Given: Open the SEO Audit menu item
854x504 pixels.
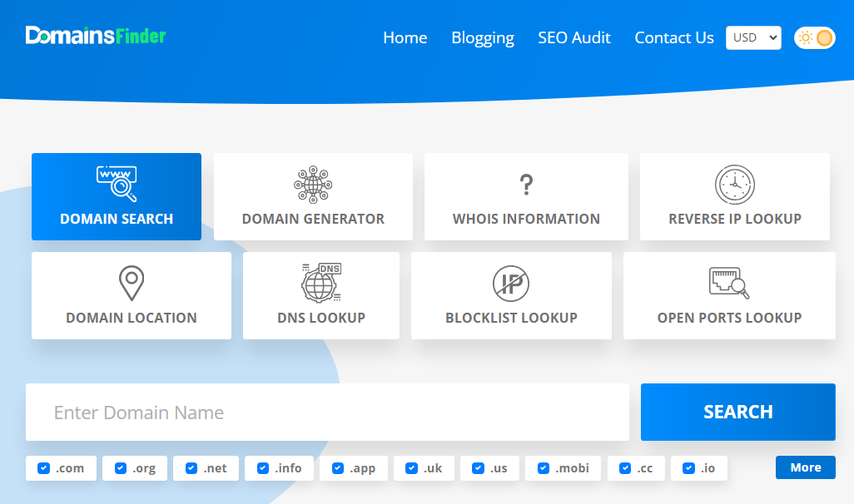Looking at the screenshot, I should [x=573, y=37].
